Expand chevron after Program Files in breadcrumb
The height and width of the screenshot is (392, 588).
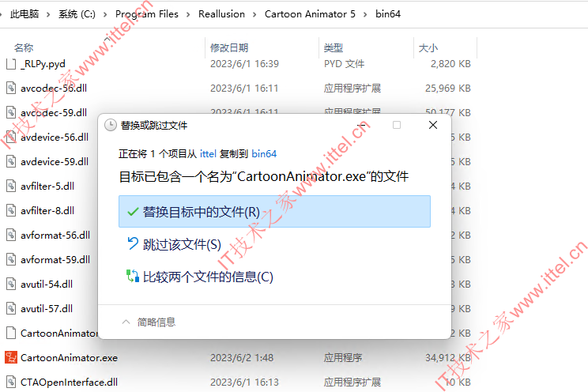[188, 15]
